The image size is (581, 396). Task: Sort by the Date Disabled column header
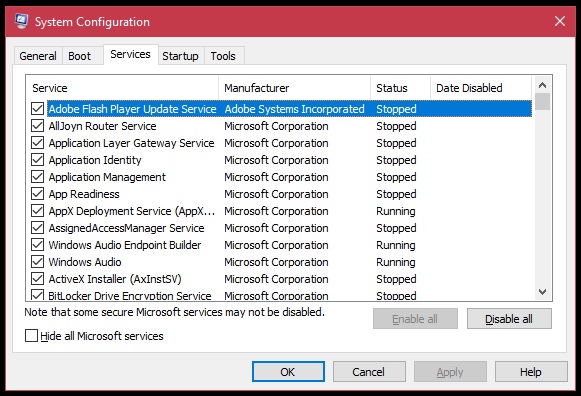pyautogui.click(x=481, y=88)
